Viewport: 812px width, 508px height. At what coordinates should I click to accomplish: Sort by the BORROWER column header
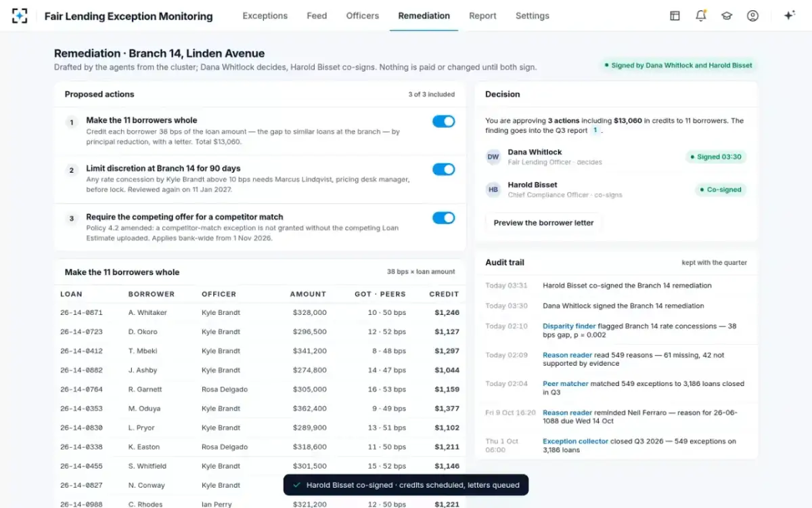point(152,294)
